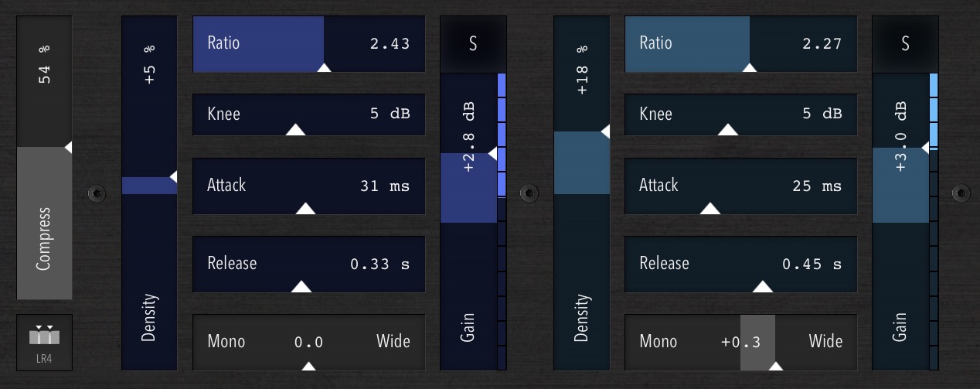
Task: Click the 2.27 ratio value text
Action: (822, 44)
